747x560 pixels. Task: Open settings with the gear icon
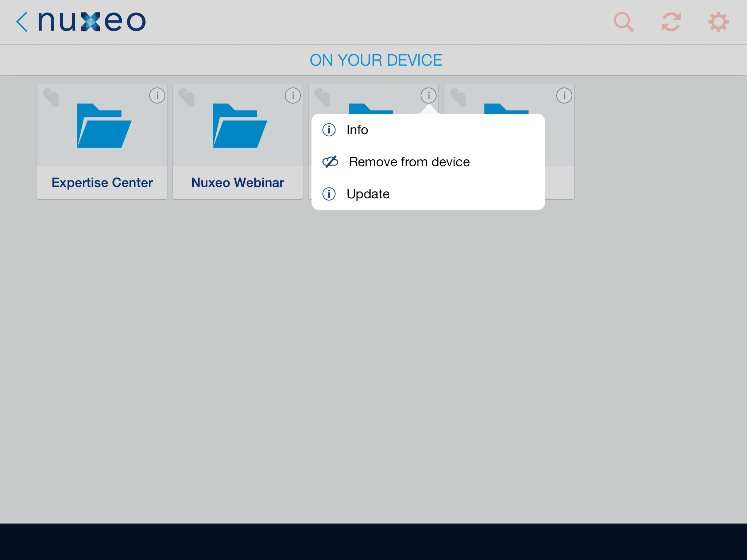[x=718, y=22]
